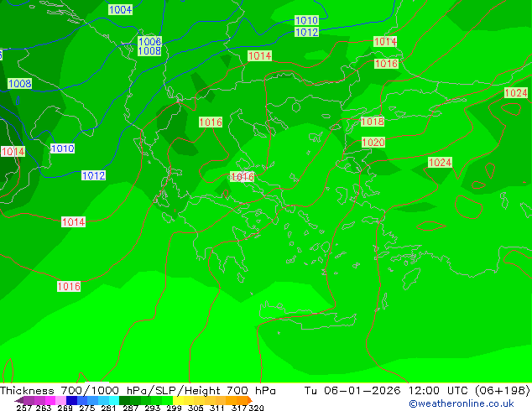Click the dark blue legend swatch
Screen dimensions: 532x411
point(71,400)
